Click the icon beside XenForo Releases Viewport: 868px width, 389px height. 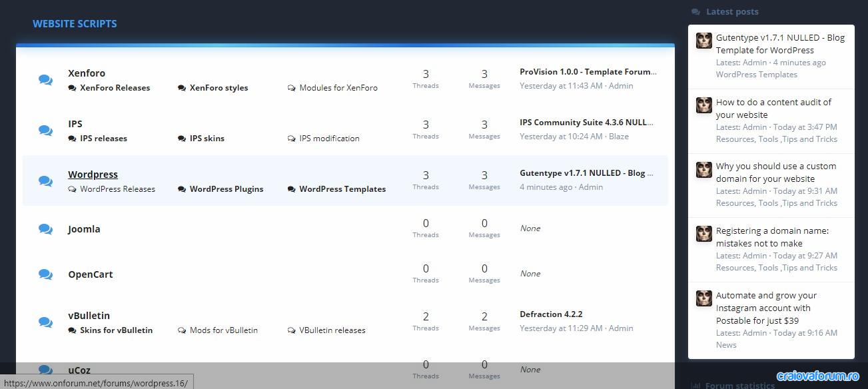click(x=72, y=88)
